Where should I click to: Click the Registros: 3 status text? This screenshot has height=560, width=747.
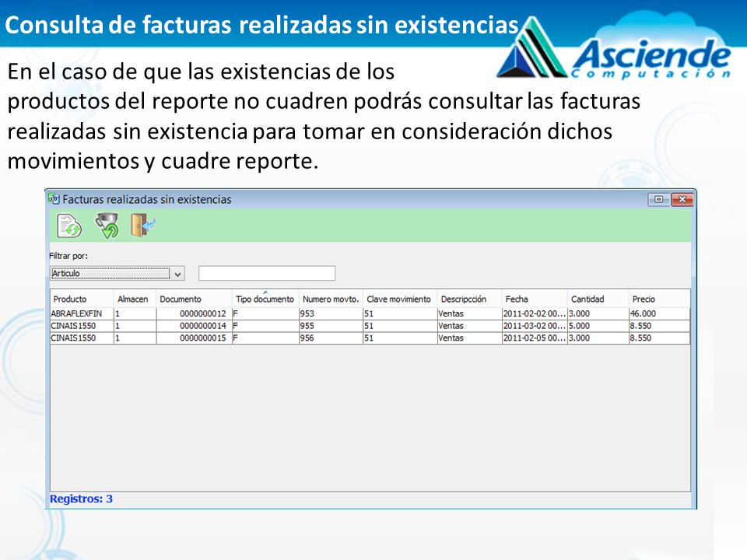[x=81, y=499]
